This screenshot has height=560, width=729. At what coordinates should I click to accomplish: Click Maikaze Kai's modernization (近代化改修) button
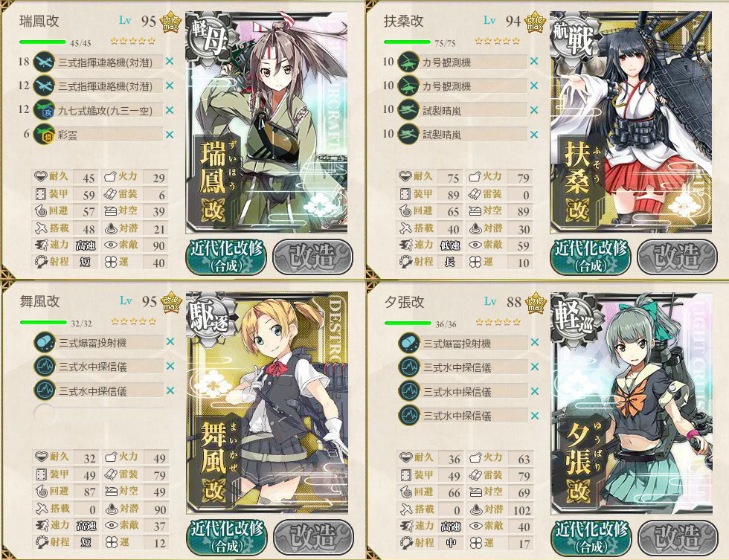tap(227, 537)
